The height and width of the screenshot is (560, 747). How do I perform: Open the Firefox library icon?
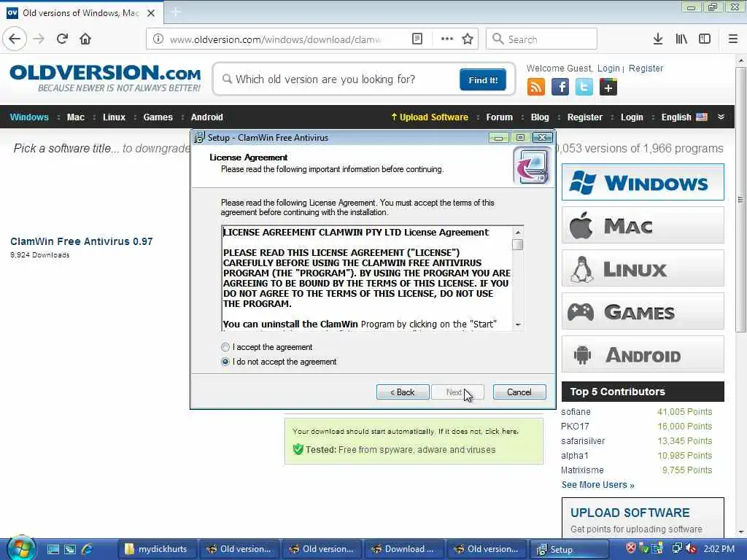pyautogui.click(x=681, y=39)
